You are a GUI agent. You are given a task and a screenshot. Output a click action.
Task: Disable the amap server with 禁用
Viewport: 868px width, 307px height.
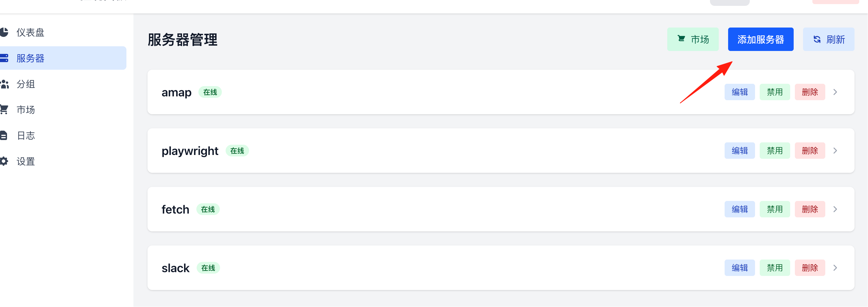pyautogui.click(x=775, y=92)
